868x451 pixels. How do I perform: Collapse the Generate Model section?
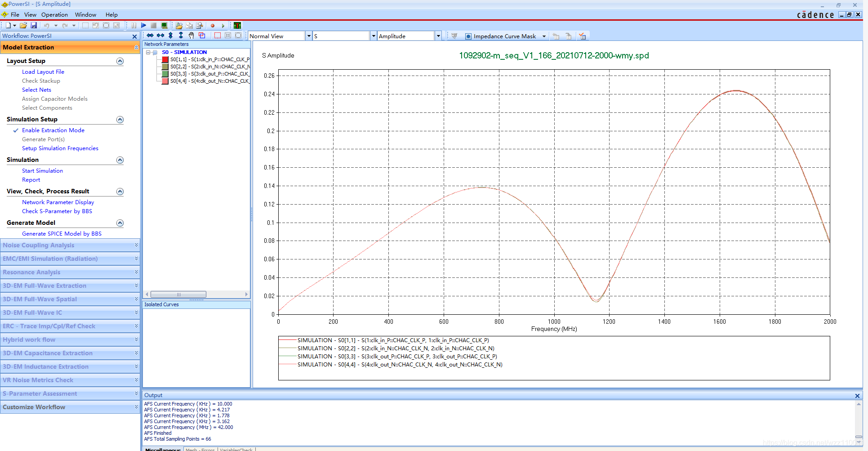[x=120, y=223]
